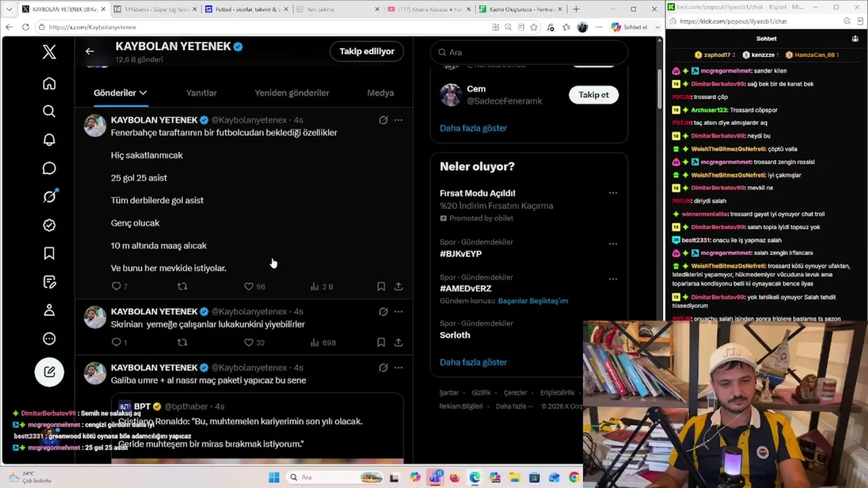Open the X search icon in sidebar
Viewport: 868px width, 488px height.
(49, 111)
